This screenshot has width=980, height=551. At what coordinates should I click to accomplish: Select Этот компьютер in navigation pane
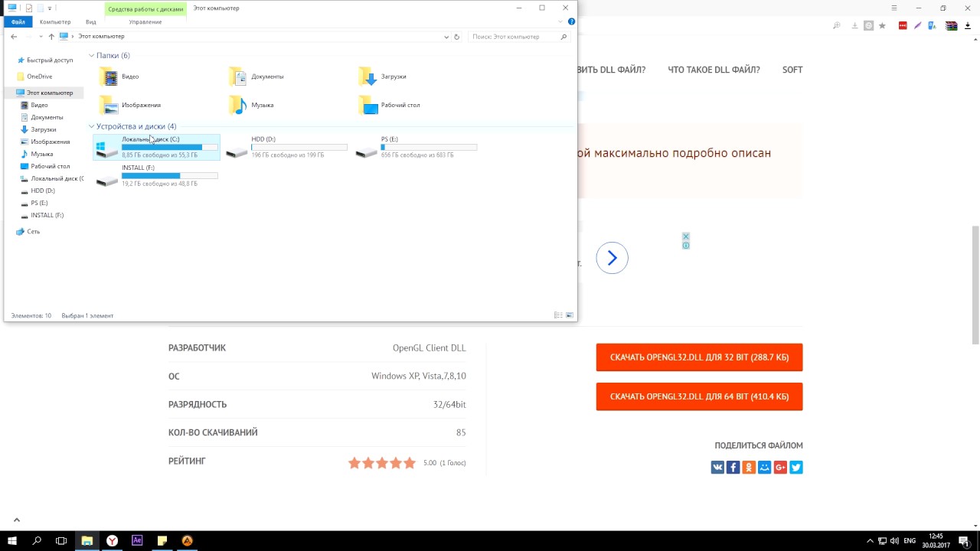(x=44, y=93)
